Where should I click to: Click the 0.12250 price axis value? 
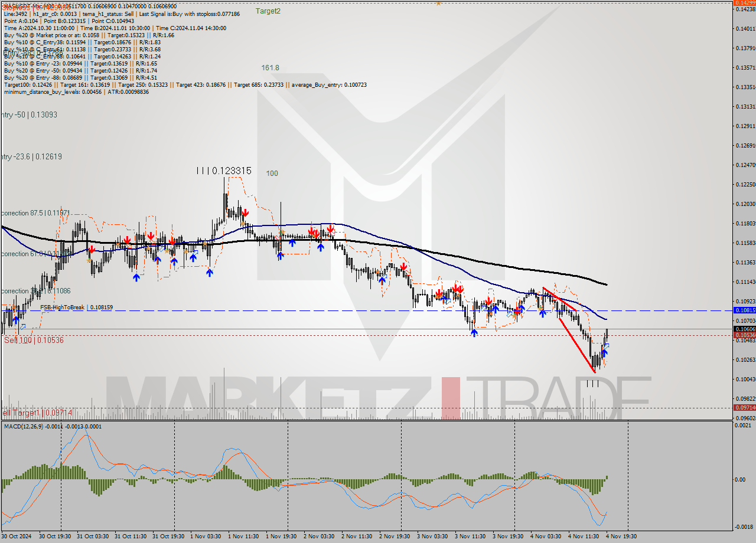click(x=745, y=185)
